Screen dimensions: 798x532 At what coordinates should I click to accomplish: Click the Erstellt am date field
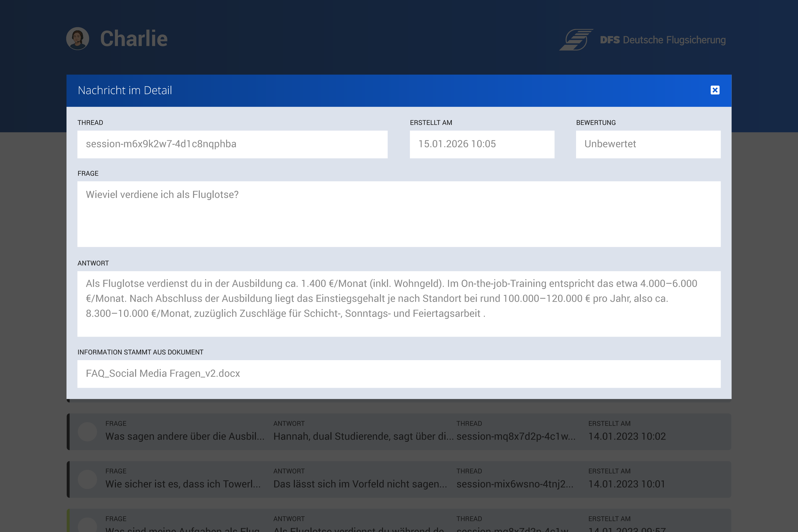tap(482, 144)
